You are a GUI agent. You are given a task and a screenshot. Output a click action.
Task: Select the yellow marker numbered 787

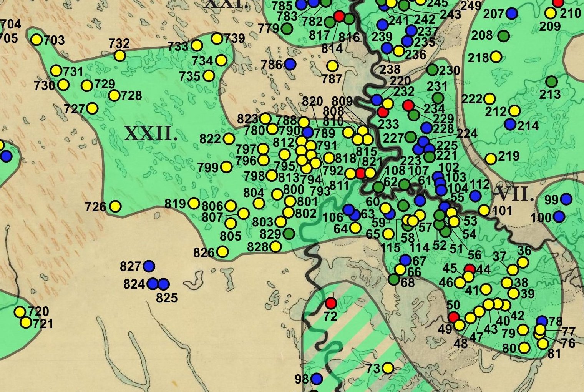[332, 66]
